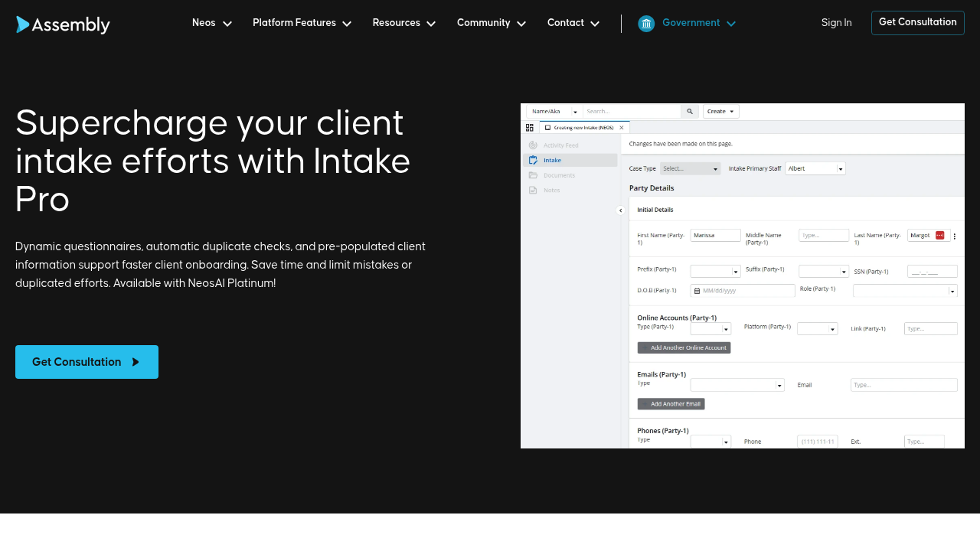Viewport: 980px width, 551px height.
Task: Change Intake Primary Staff from Albert
Action: 815,168
